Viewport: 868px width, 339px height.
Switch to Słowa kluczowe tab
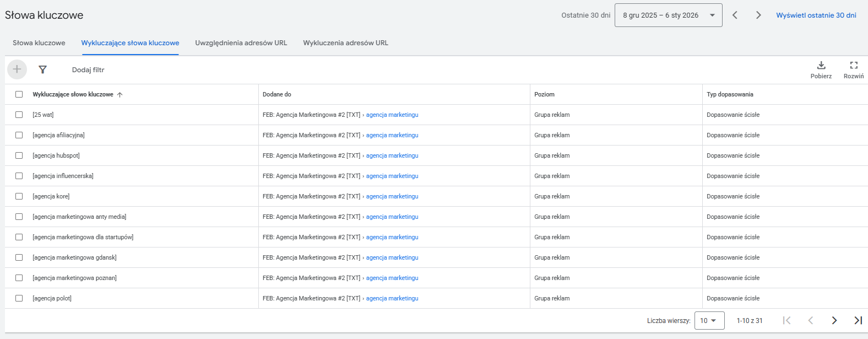point(39,43)
